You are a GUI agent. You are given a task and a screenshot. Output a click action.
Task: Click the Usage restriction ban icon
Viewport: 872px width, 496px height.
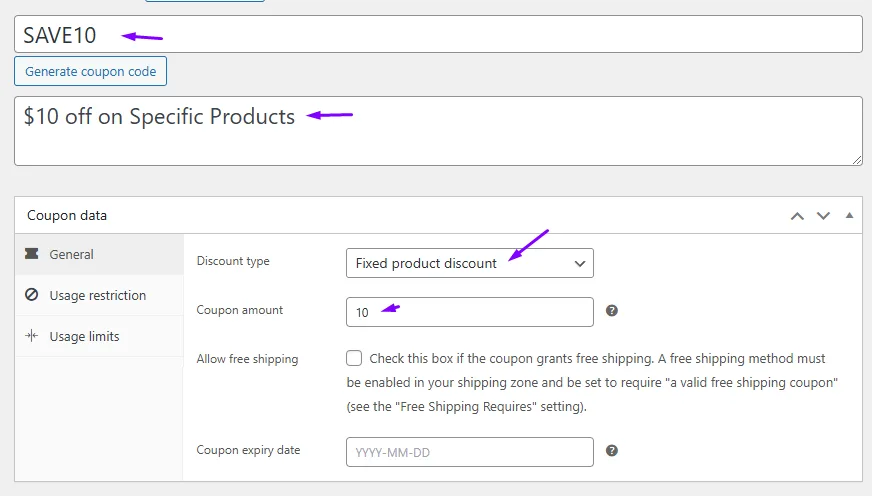(x=32, y=295)
